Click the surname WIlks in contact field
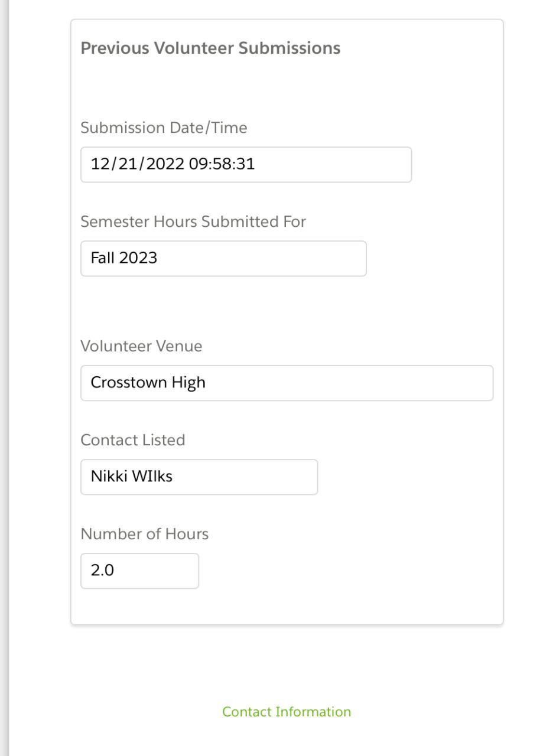This screenshot has width=556, height=756. point(152,477)
